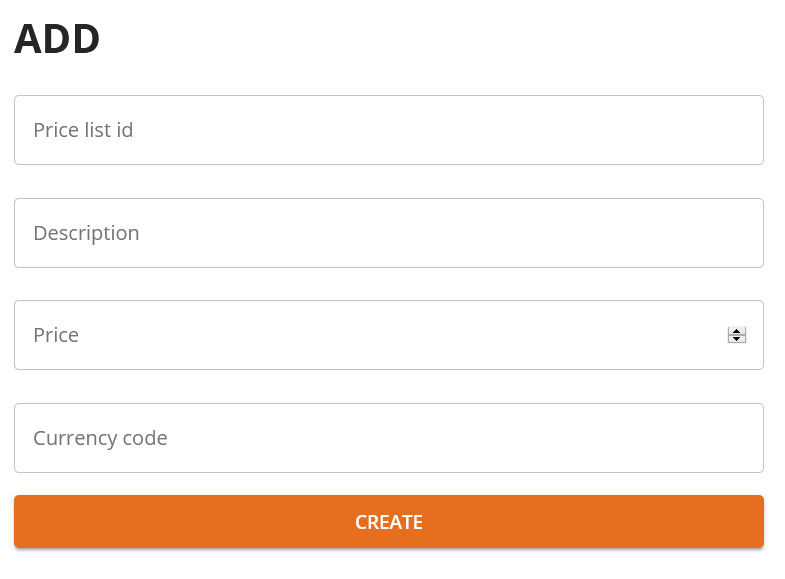Focus the Currency code field
785x579 pixels.
[388, 438]
